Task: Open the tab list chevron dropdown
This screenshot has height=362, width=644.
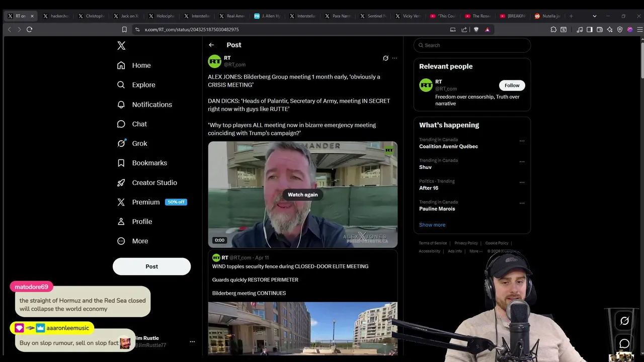Action: (x=594, y=16)
